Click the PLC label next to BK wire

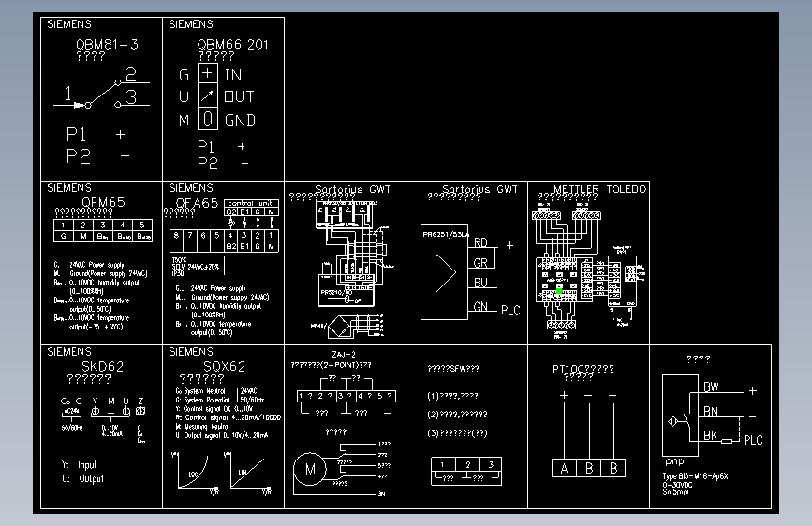point(753,440)
